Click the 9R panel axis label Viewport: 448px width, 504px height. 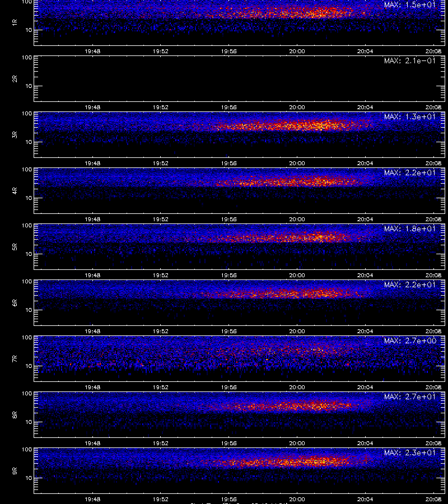(15, 471)
